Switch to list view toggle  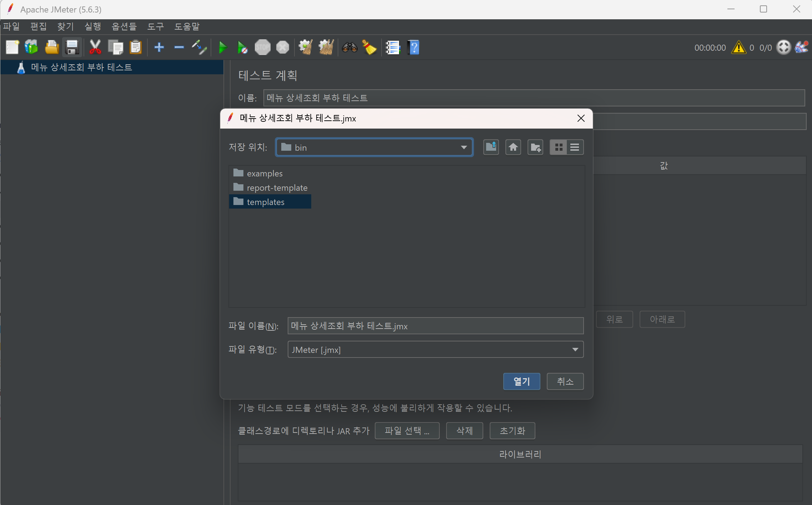click(x=559, y=147)
